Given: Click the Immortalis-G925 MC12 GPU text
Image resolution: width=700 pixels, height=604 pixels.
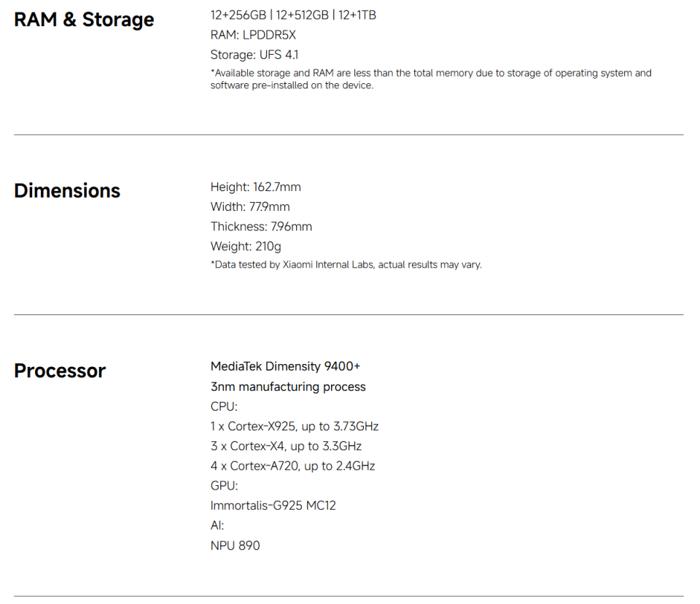Looking at the screenshot, I should click(273, 506).
